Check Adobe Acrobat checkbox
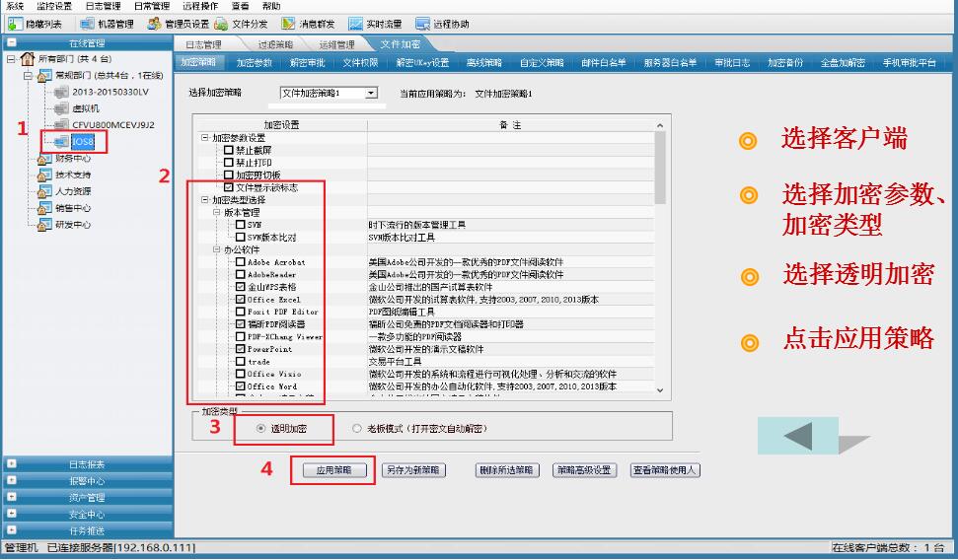The image size is (958, 560). tap(240, 262)
